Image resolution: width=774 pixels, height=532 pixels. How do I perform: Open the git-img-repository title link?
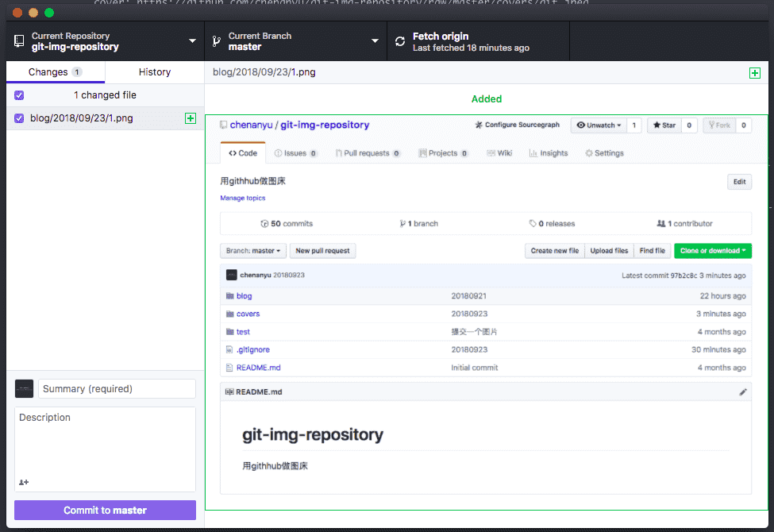[325, 125]
